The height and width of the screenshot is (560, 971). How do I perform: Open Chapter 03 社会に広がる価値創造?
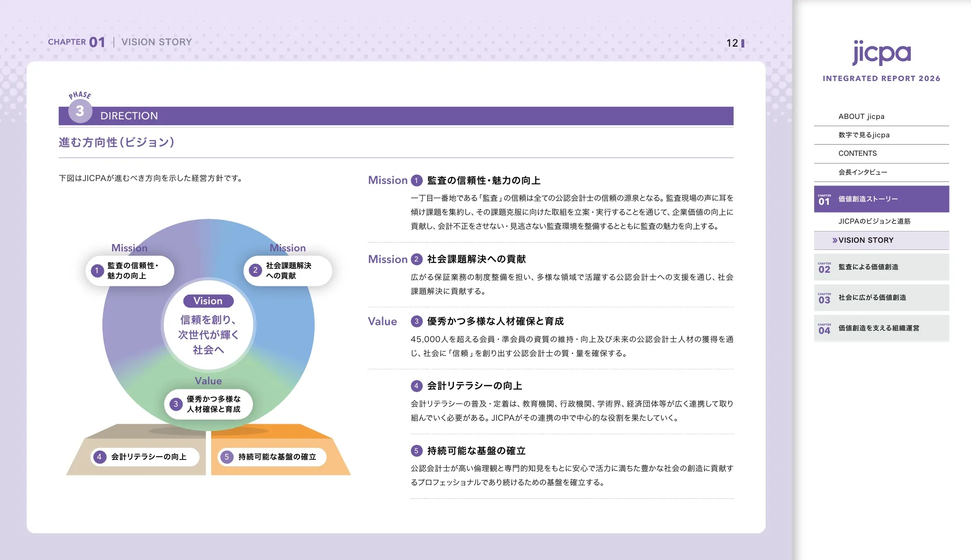[881, 297]
